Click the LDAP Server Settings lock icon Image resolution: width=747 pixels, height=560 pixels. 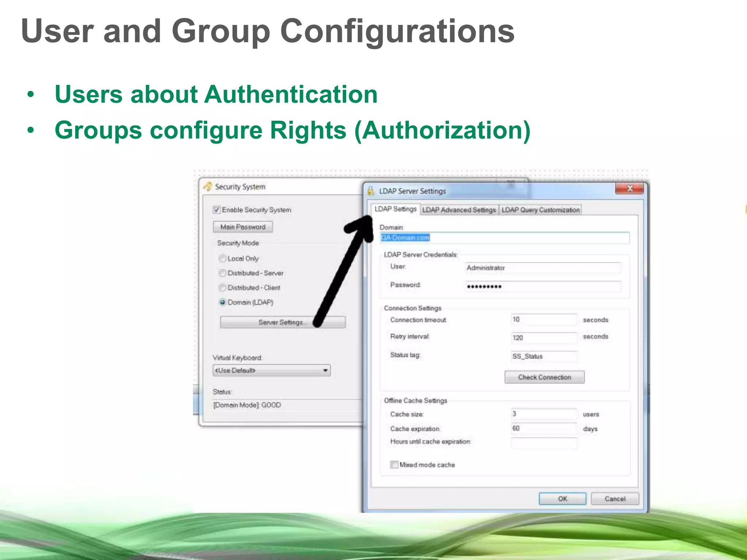click(x=371, y=191)
